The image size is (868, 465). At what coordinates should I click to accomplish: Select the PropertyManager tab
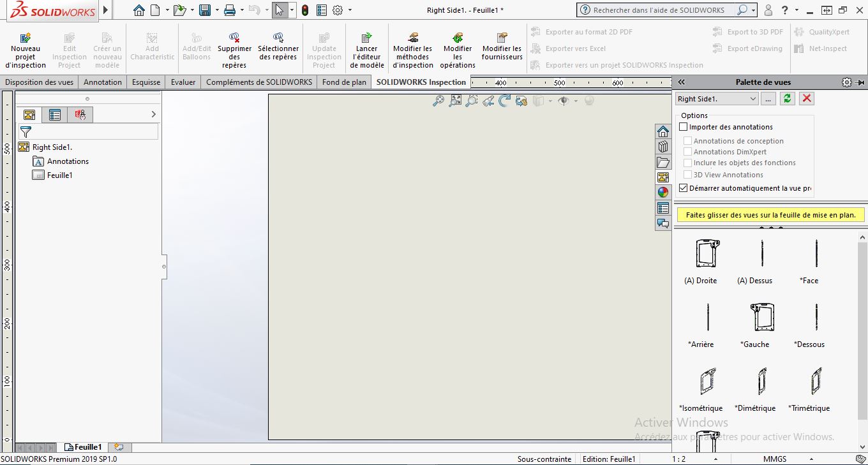(x=55, y=115)
